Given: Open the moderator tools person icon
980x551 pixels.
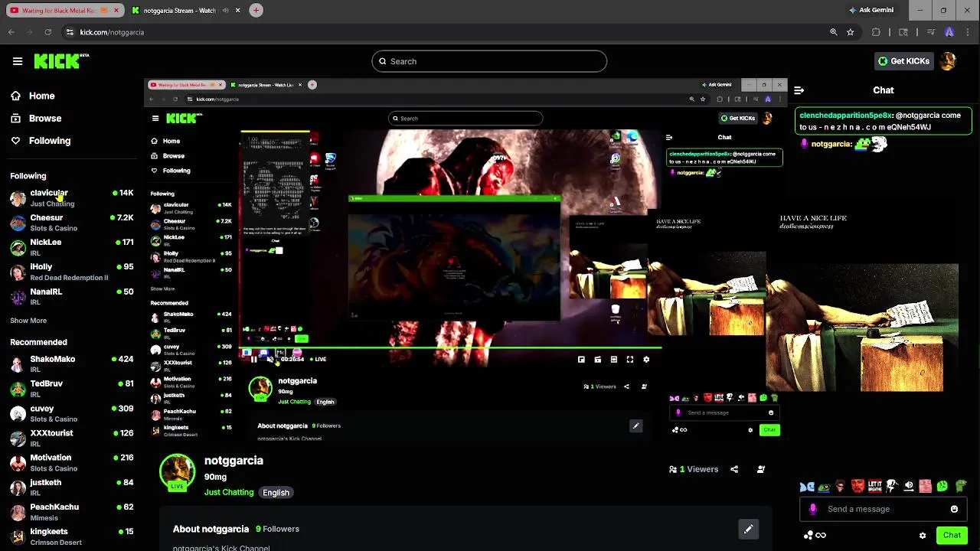Looking at the screenshot, I should coord(761,469).
